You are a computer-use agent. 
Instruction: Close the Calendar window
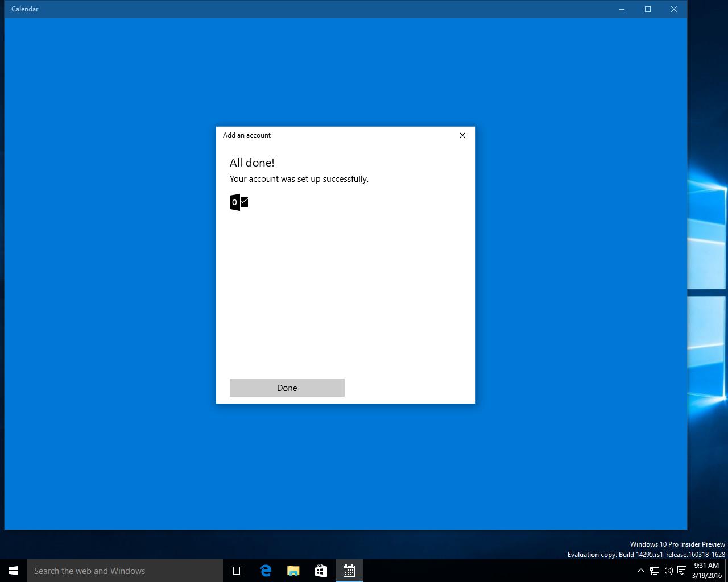[674, 9]
